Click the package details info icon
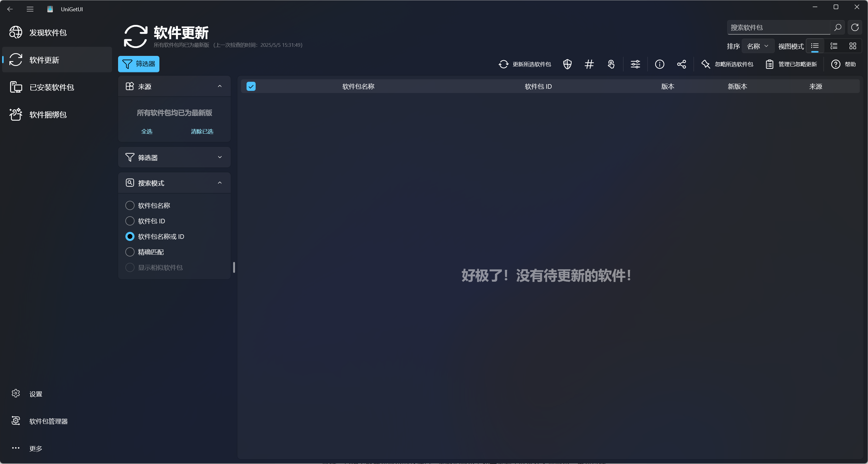 [659, 64]
